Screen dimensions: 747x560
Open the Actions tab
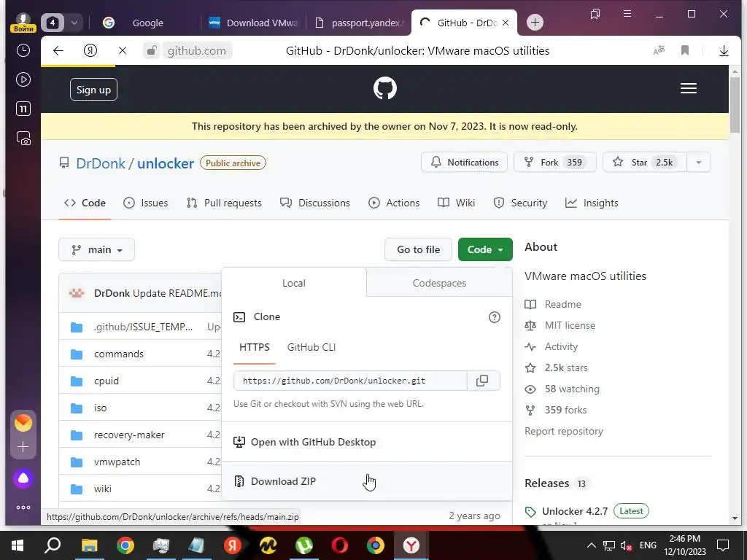(394, 203)
